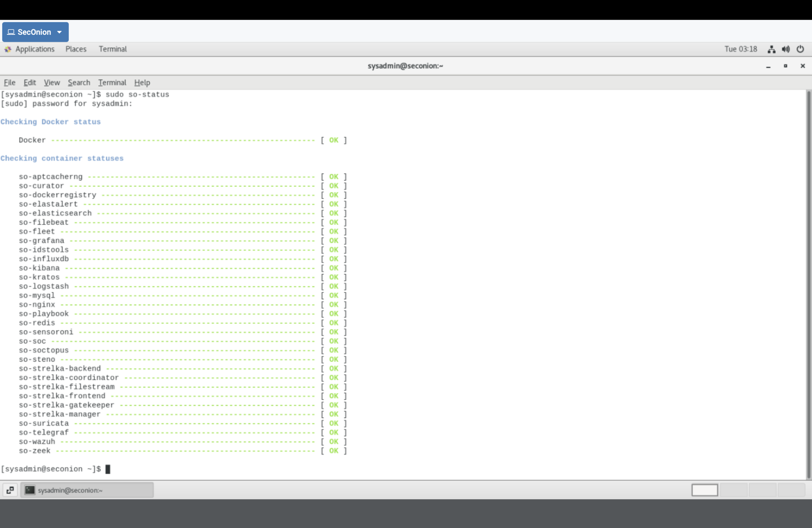Screen dimensions: 812x528
Task: Open the Help menu
Action: pyautogui.click(x=142, y=82)
